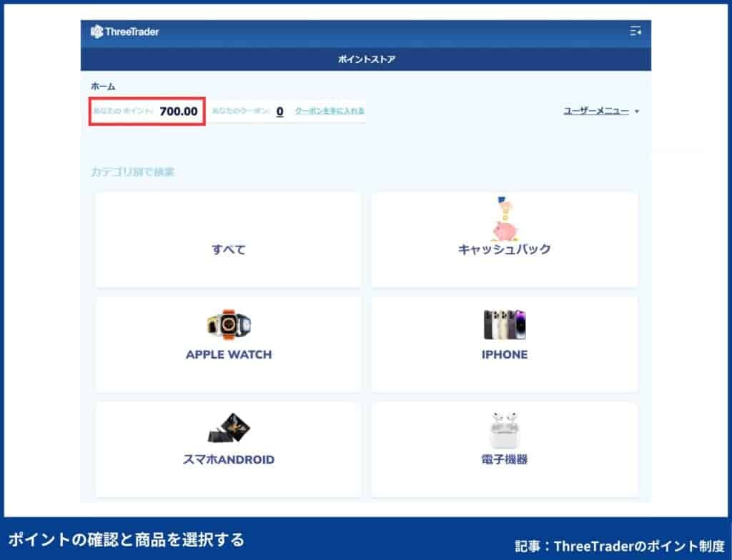Click the カテゴリ別で検索 heading

click(132, 171)
